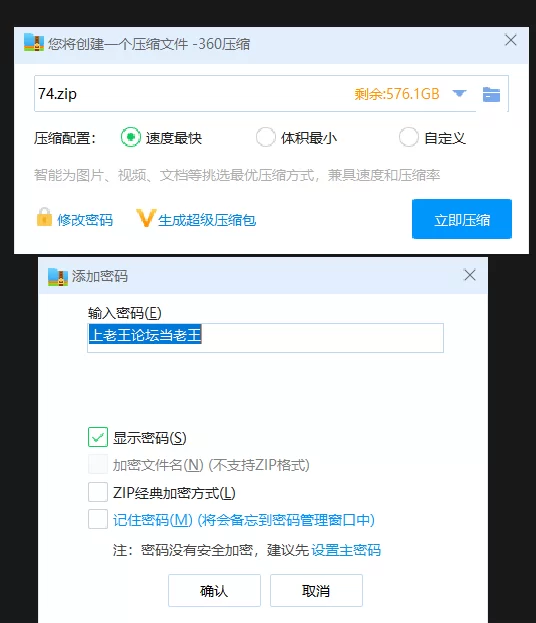The image size is (536, 623).
Task: Select the 体积最小 compression option
Action: pos(265,137)
